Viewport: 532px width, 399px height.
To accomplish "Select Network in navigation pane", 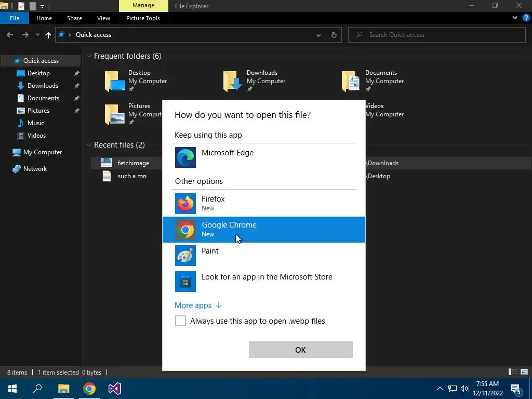I will coord(35,169).
